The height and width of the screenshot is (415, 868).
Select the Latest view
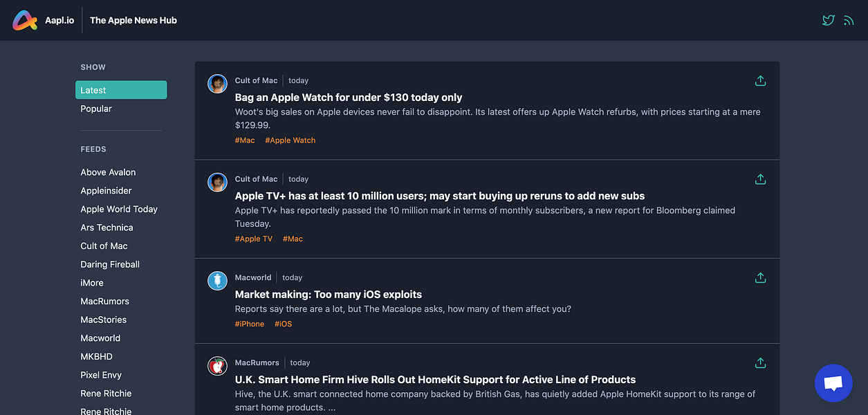click(x=121, y=90)
